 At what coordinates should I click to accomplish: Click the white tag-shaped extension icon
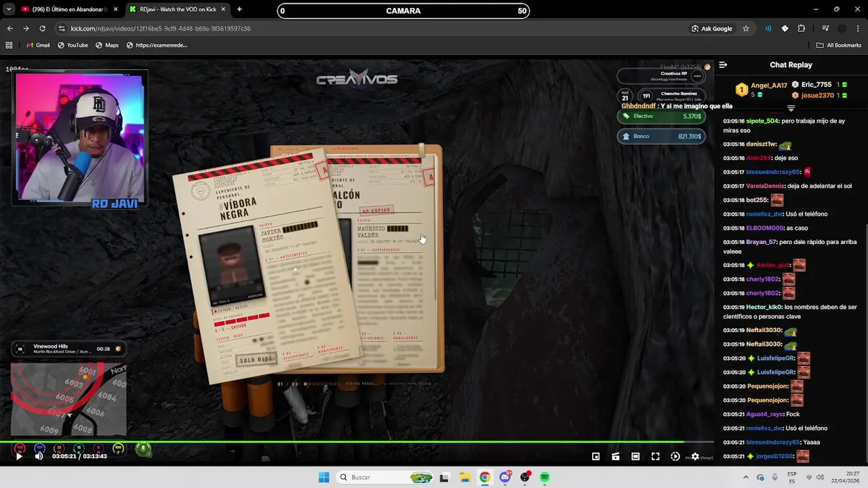pos(785,28)
